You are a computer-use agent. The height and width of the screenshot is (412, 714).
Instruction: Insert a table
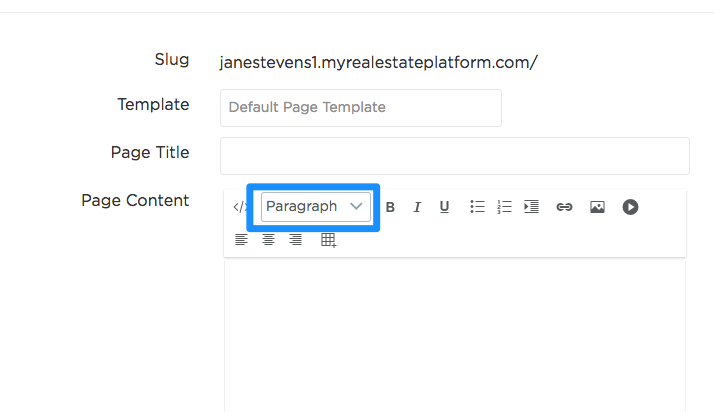328,240
